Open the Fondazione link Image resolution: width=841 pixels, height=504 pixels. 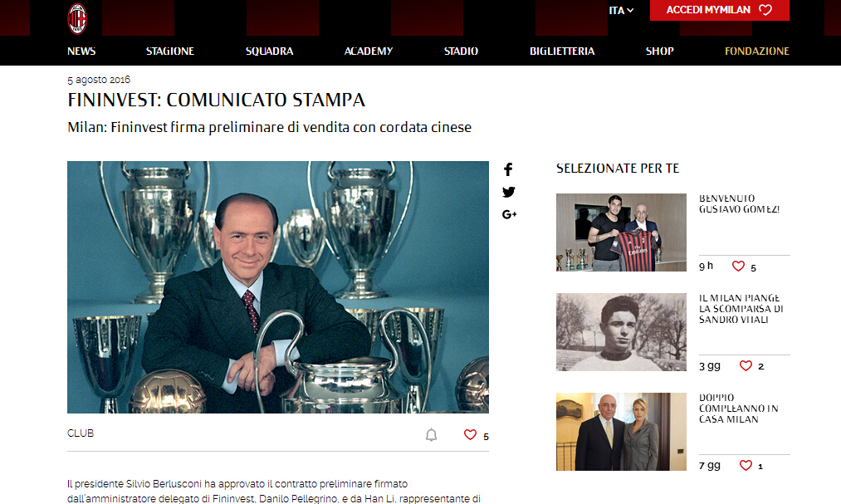pos(757,51)
